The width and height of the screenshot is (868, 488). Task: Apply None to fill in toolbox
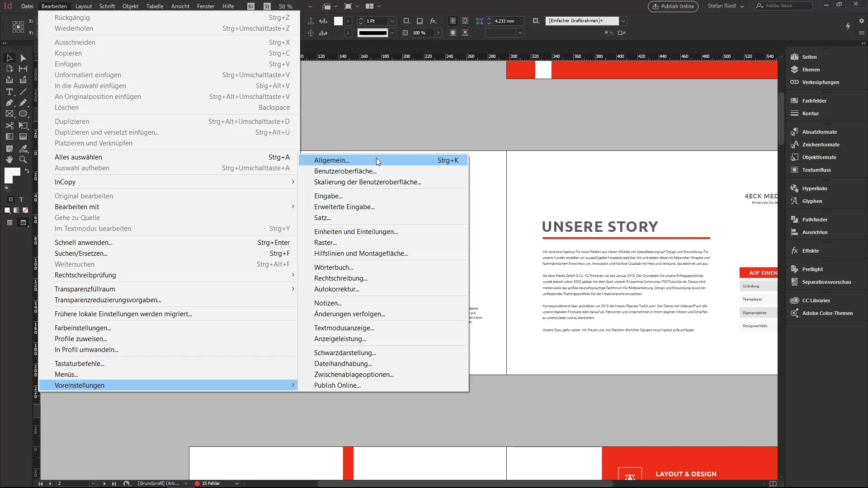click(x=25, y=210)
